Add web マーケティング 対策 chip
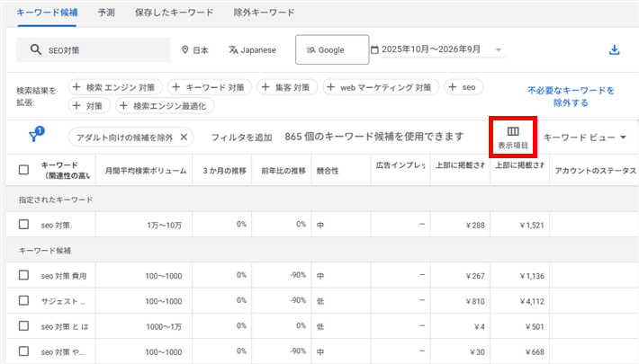 [x=381, y=87]
